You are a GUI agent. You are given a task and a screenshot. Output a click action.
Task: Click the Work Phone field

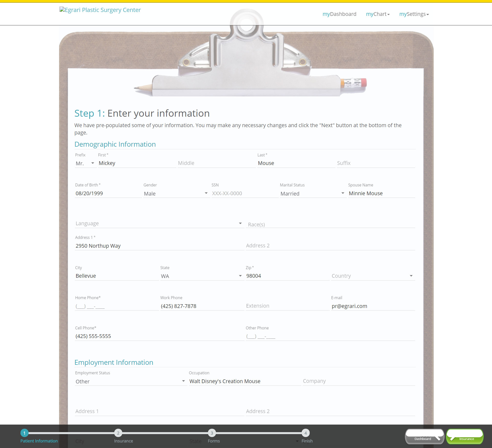point(202,306)
